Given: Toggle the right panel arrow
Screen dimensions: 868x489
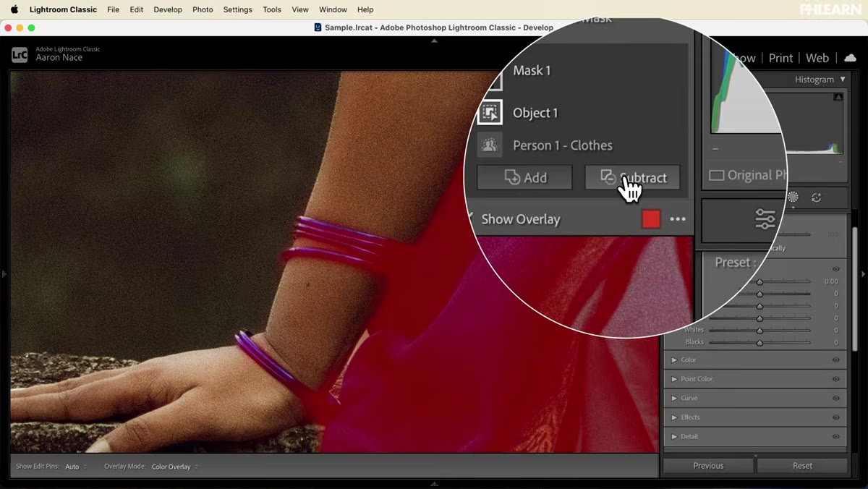Looking at the screenshot, I should pos(864,274).
